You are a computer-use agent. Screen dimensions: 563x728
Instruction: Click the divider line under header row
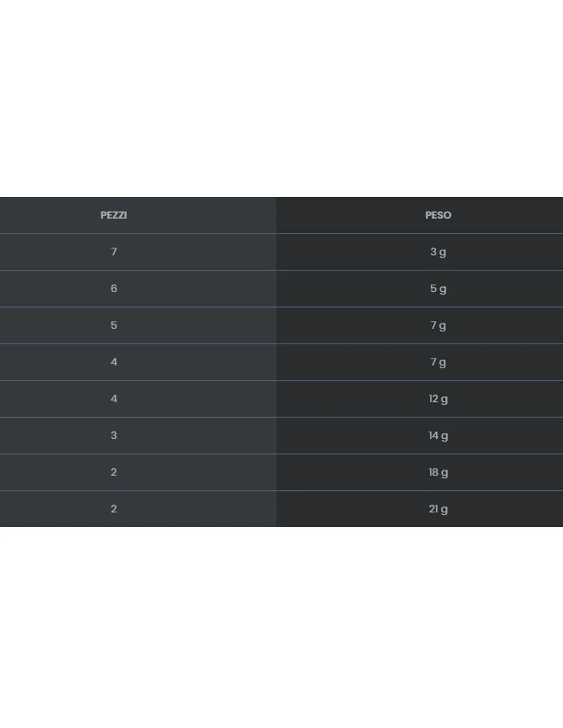[281, 233]
